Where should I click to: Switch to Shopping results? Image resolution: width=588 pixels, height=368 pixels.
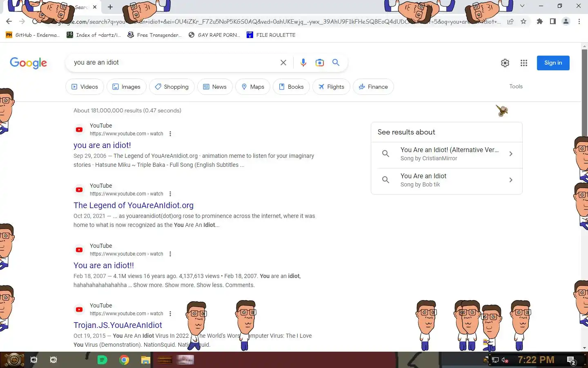coord(172,87)
